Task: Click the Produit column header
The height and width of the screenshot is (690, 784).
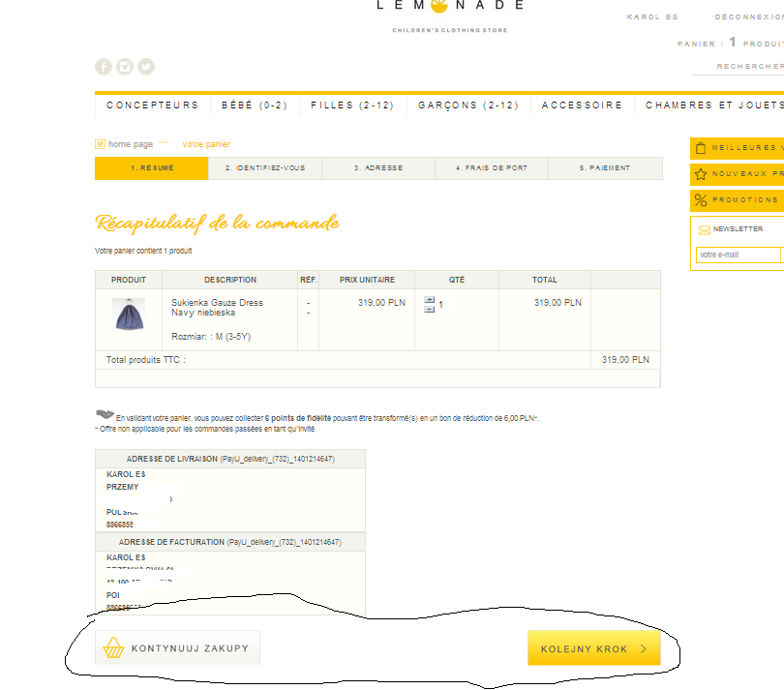Action: pyautogui.click(x=129, y=280)
